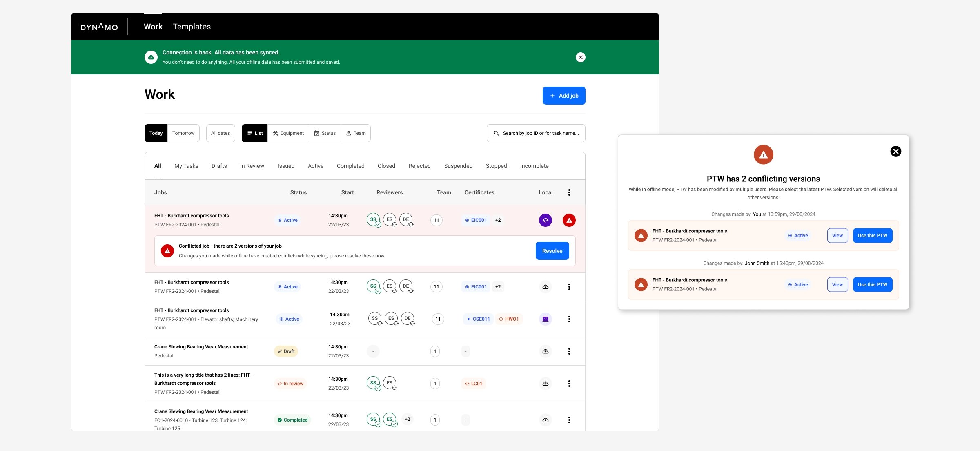Expand the +2 certificates badge in first row
The height and width of the screenshot is (451, 980).
click(498, 220)
